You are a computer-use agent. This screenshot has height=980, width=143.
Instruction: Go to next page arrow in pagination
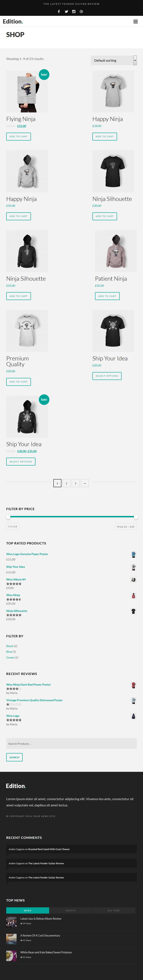(85, 483)
